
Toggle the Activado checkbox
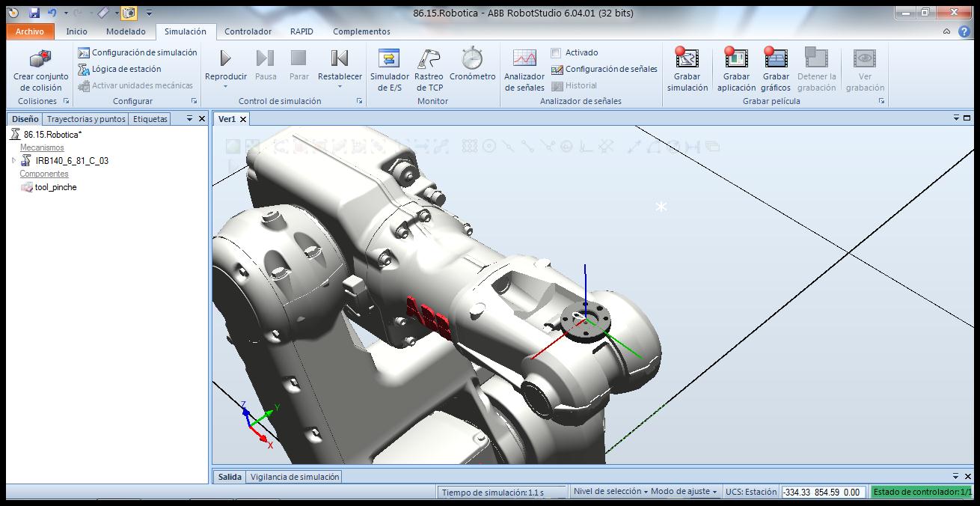coord(556,52)
